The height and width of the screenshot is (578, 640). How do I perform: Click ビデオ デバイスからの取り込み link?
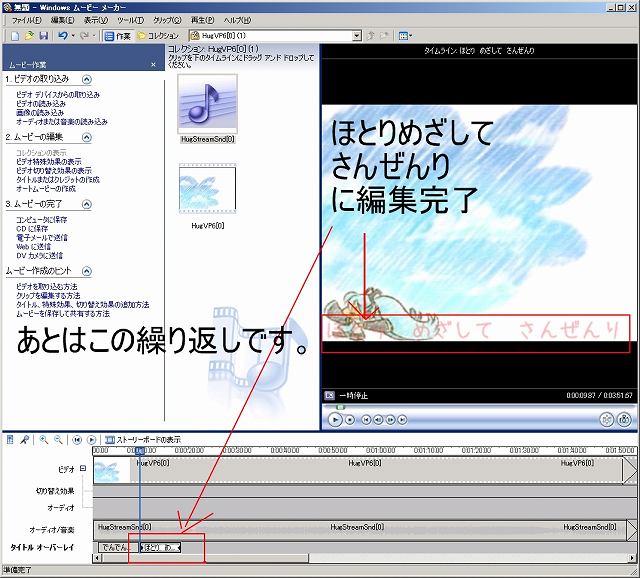coord(58,95)
